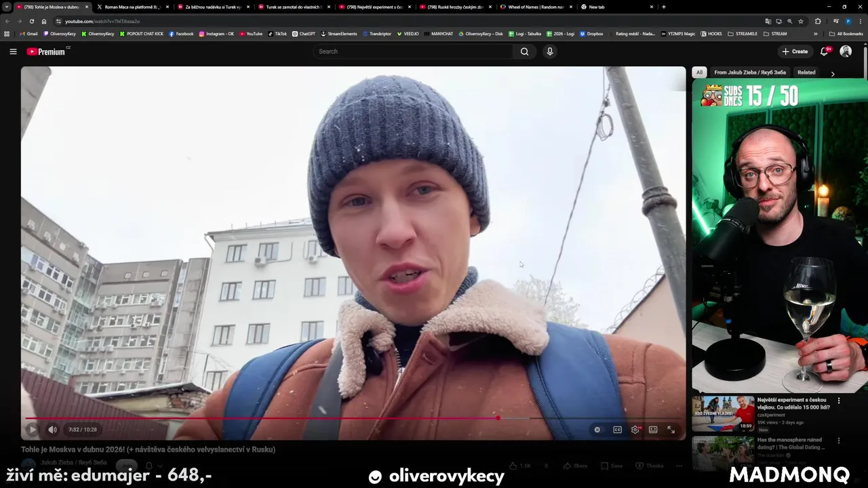Screen dimensions: 868x488
Task: Expand the STREAMELE bookmark folder
Action: pyautogui.click(x=743, y=34)
